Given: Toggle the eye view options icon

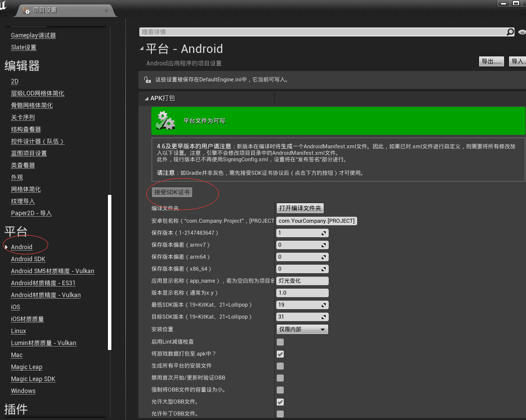Looking at the screenshot, I should [x=522, y=32].
